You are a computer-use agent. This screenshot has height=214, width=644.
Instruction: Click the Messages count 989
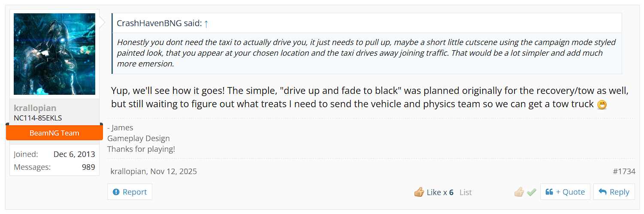(88, 167)
